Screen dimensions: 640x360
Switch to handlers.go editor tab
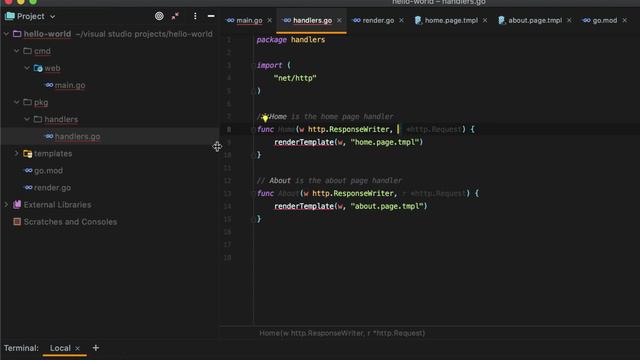(x=312, y=20)
